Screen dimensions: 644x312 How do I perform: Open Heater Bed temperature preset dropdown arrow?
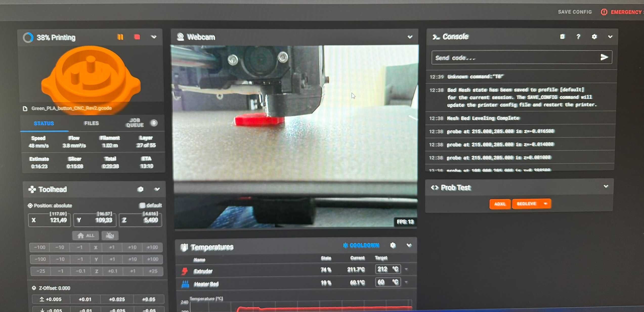point(406,282)
